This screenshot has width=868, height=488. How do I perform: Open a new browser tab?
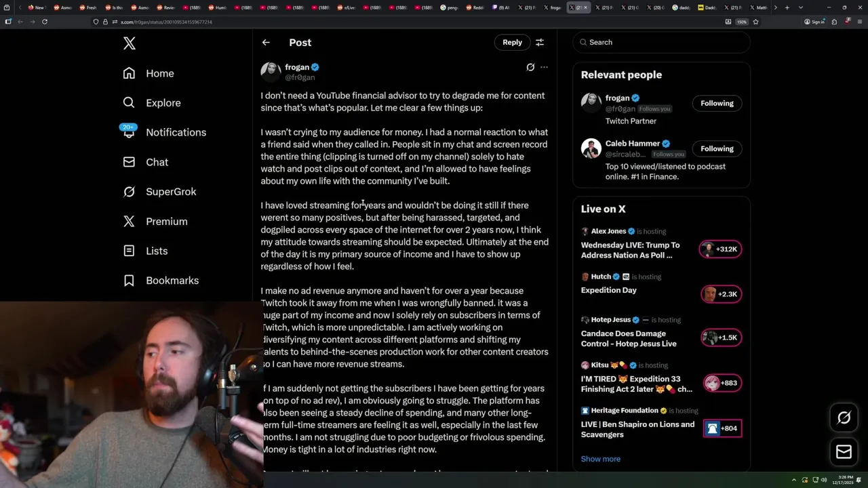point(787,7)
